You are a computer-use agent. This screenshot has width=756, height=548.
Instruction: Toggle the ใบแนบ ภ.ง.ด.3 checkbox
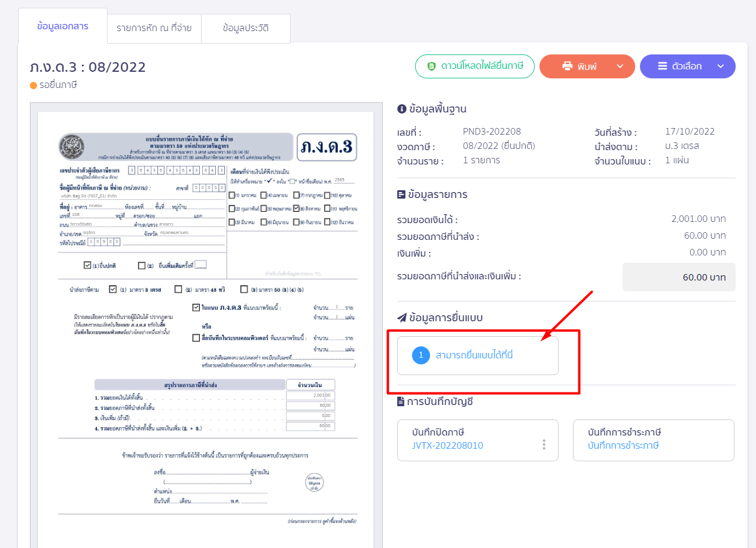coord(196,308)
